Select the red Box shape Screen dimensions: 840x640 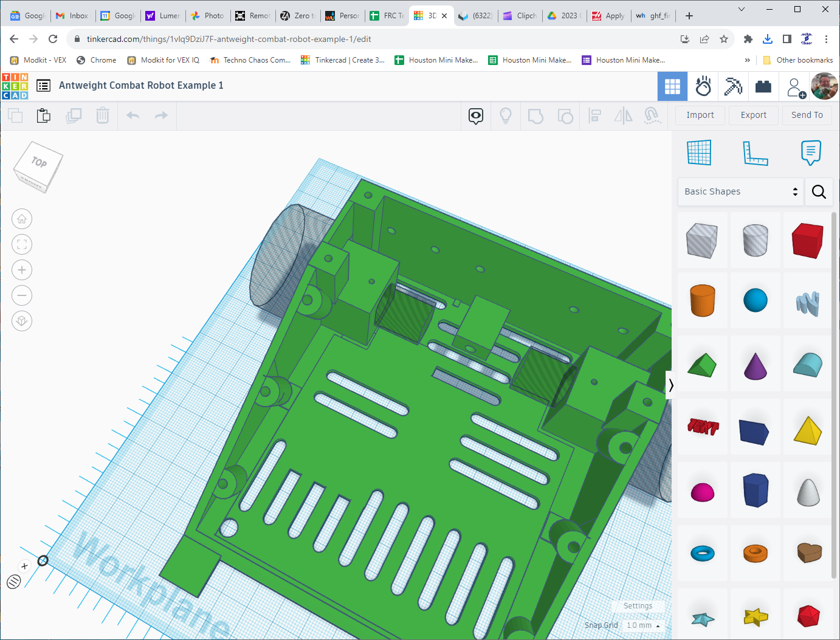[807, 241]
